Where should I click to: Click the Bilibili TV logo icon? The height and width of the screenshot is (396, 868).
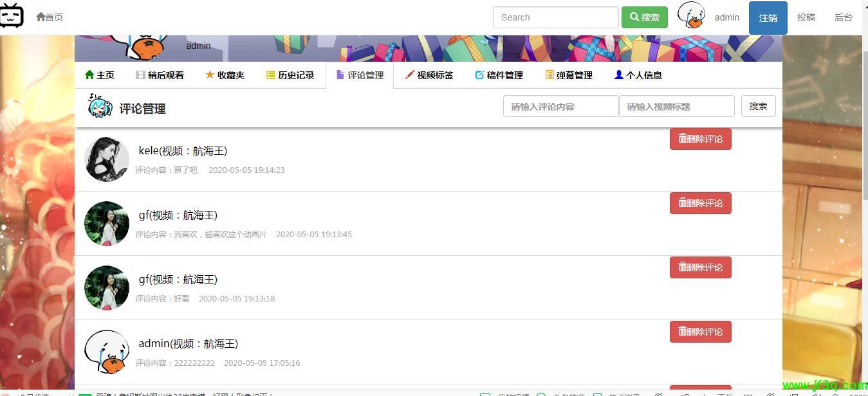coord(12,16)
